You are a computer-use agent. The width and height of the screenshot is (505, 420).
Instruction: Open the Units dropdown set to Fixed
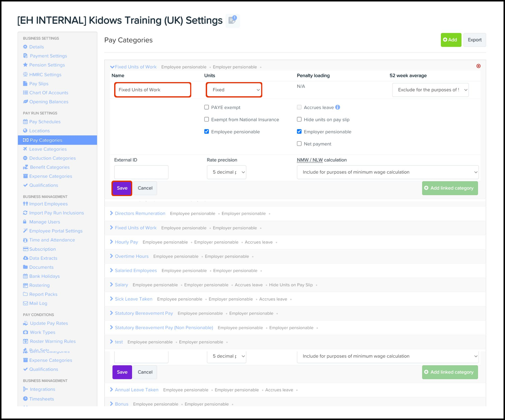click(234, 90)
